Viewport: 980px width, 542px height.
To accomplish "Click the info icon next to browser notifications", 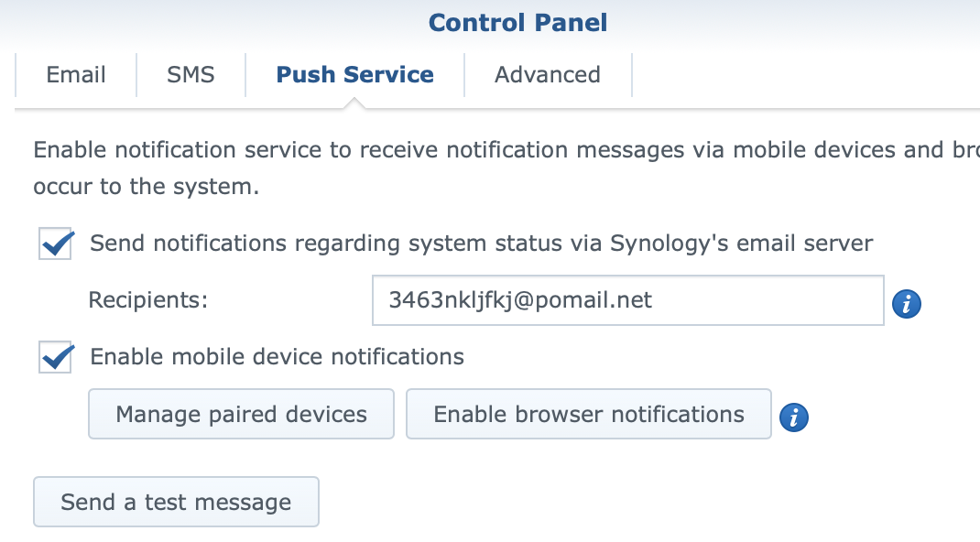I will click(x=794, y=417).
